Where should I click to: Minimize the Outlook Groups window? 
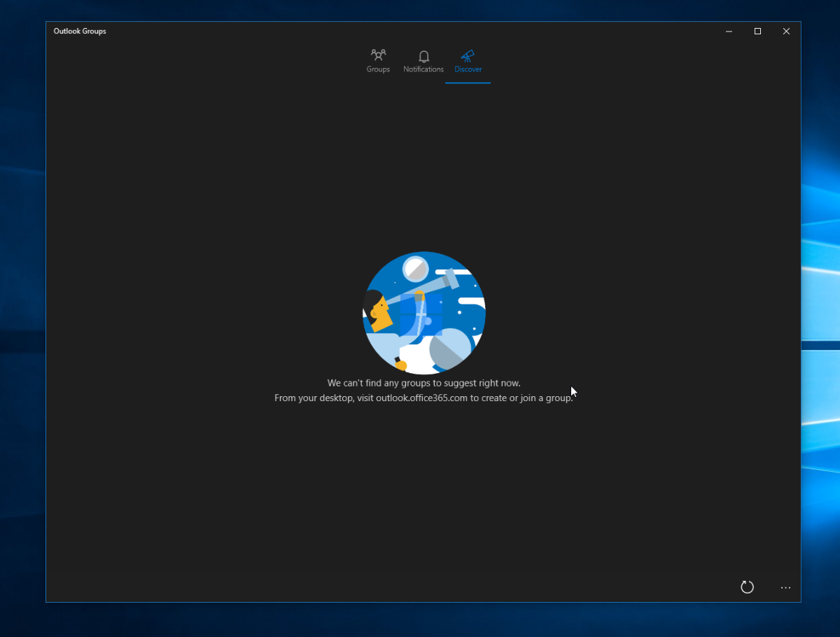[729, 31]
